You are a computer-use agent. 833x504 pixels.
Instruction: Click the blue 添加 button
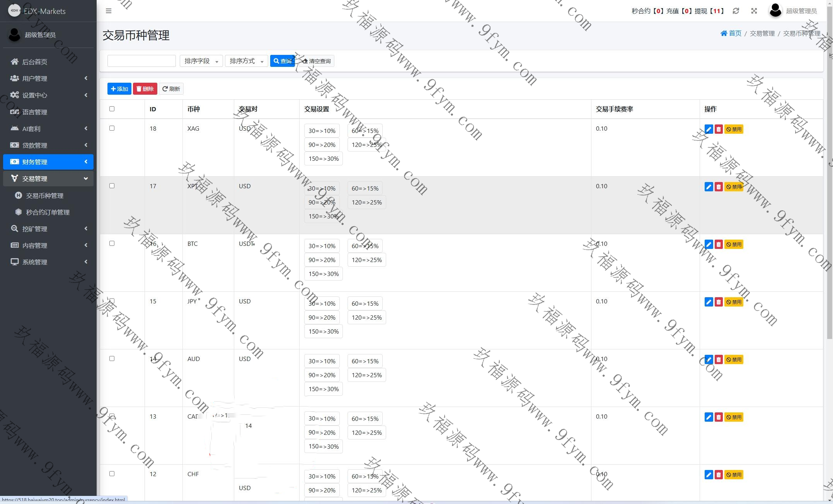119,89
